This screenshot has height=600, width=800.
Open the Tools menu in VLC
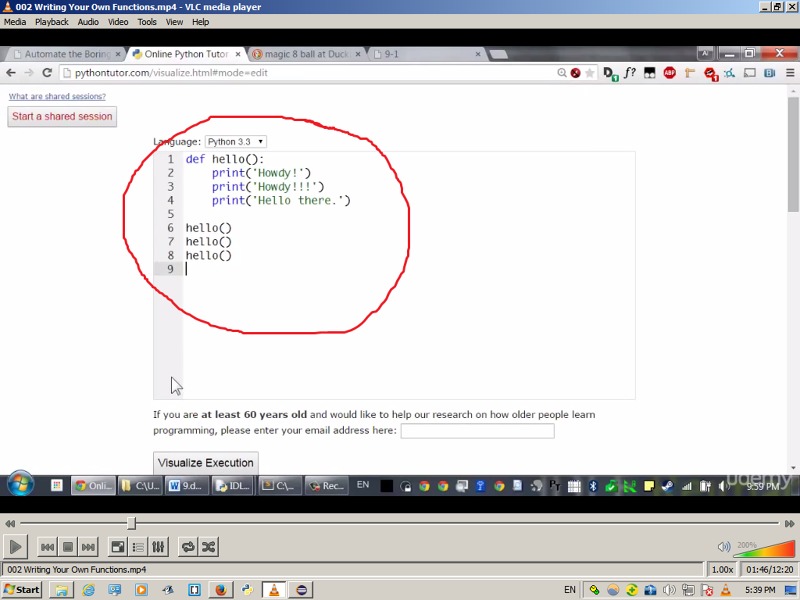[x=147, y=22]
